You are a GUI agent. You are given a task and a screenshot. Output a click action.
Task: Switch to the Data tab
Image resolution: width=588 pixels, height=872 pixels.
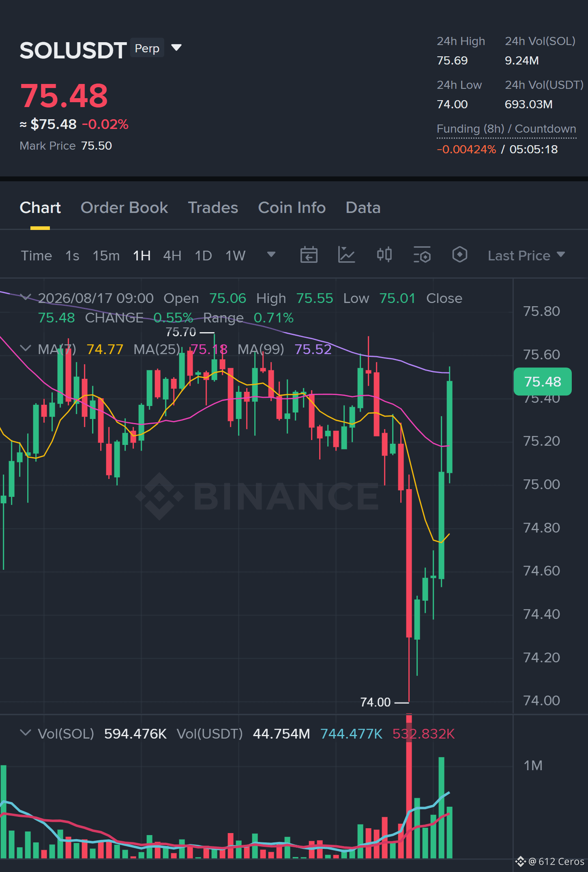click(363, 208)
